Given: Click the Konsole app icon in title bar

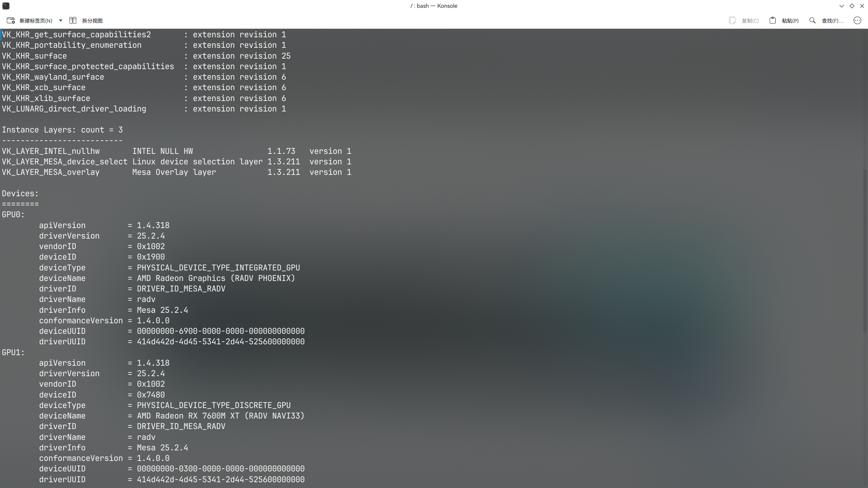Looking at the screenshot, I should tap(6, 6).
